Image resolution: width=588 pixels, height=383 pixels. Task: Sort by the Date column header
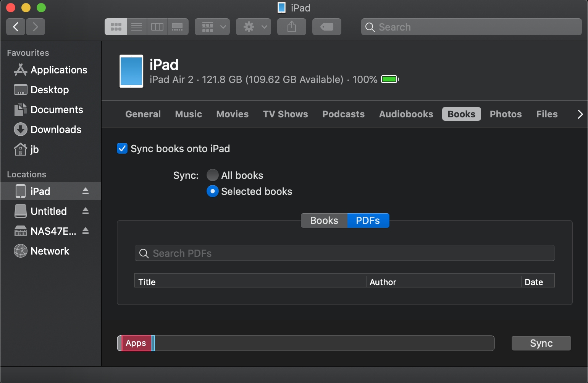538,282
